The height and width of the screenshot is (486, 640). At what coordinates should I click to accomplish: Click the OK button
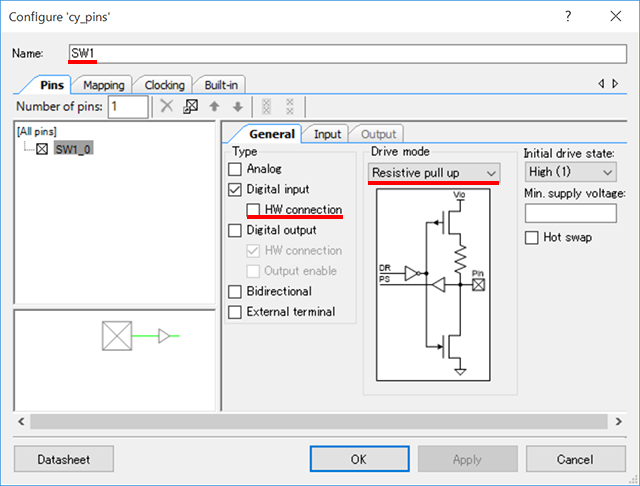pos(359,459)
